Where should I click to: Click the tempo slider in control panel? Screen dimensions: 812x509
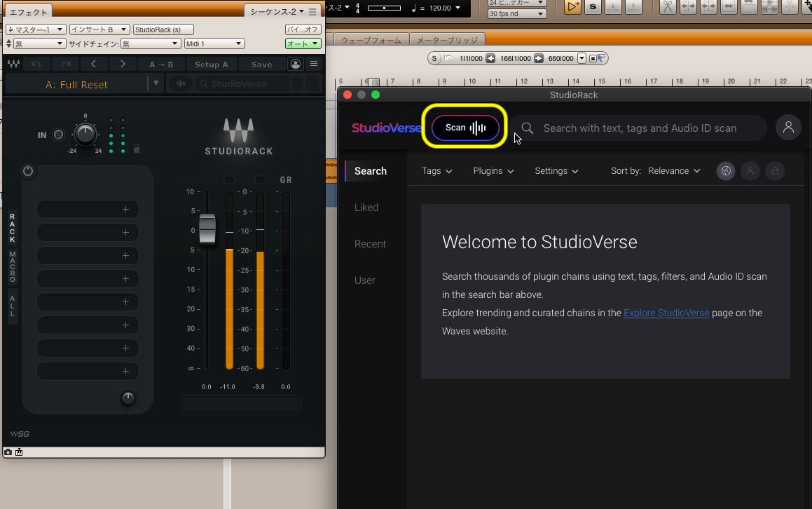pyautogui.click(x=384, y=8)
